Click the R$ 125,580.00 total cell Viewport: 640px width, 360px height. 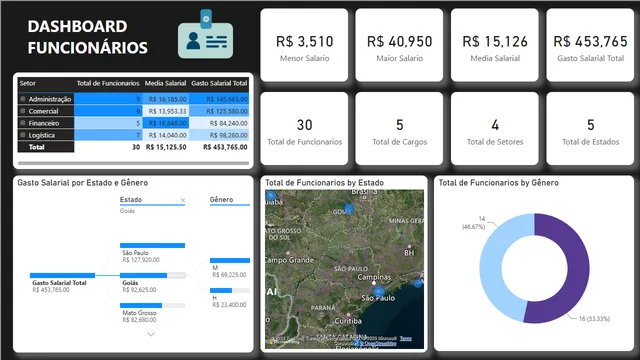(x=219, y=111)
